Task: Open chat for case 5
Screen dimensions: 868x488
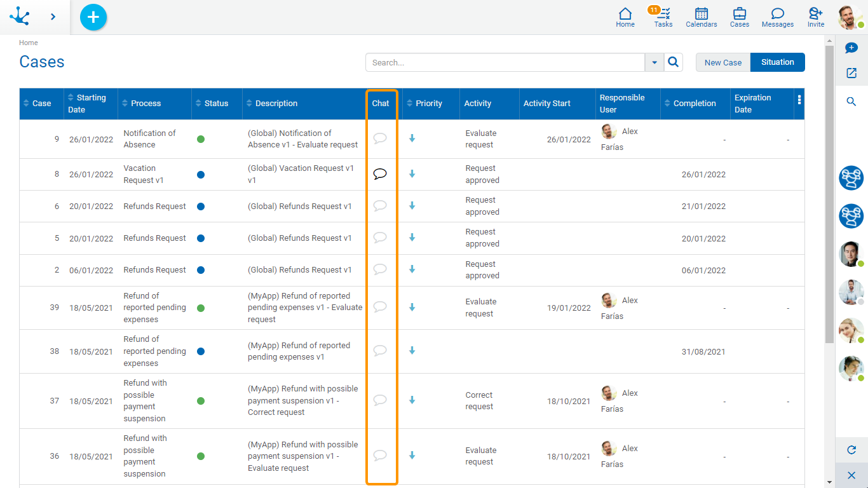Action: 380,238
